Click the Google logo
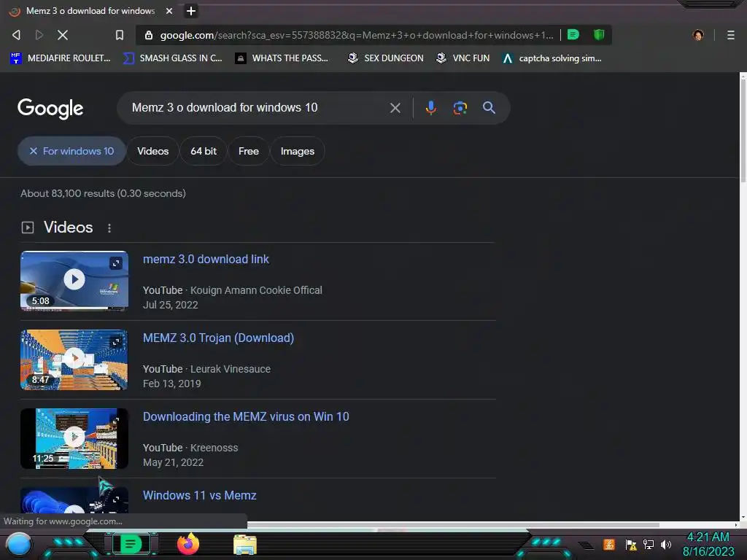The image size is (747, 560). 50,109
